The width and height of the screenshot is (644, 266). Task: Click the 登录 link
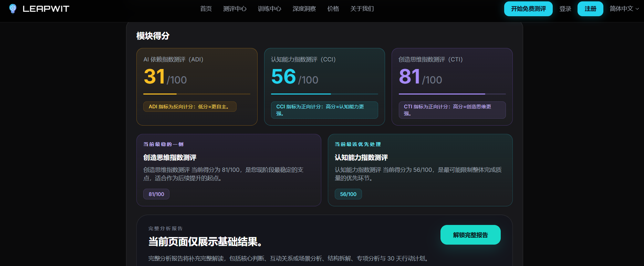(x=565, y=9)
